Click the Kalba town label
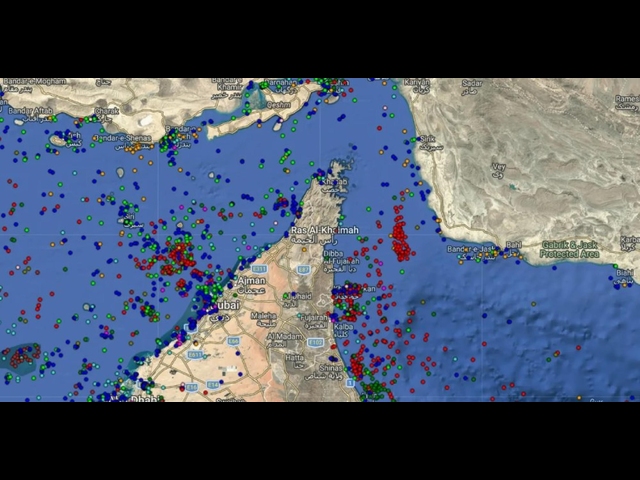The height and width of the screenshot is (480, 640). click(342, 326)
